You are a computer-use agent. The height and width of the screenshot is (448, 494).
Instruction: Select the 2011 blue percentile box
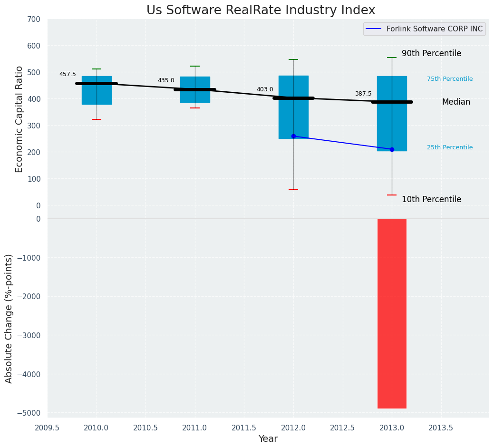[195, 90]
